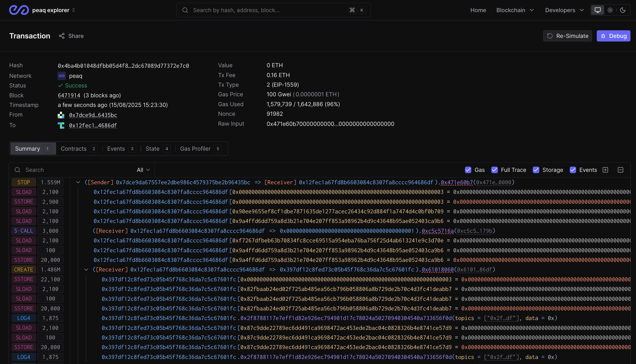The image size is (636, 364).
Task: Enable dark mode via moon icon
Action: (623, 10)
